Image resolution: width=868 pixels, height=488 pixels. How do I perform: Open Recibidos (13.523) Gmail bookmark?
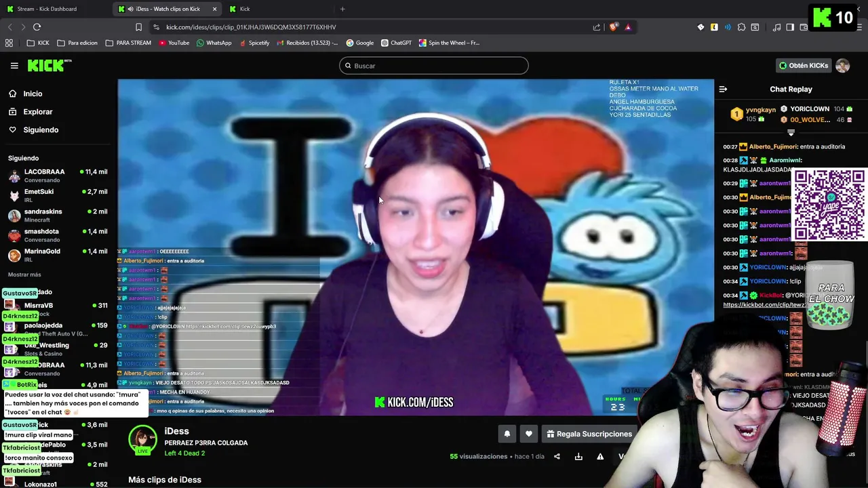click(x=308, y=43)
